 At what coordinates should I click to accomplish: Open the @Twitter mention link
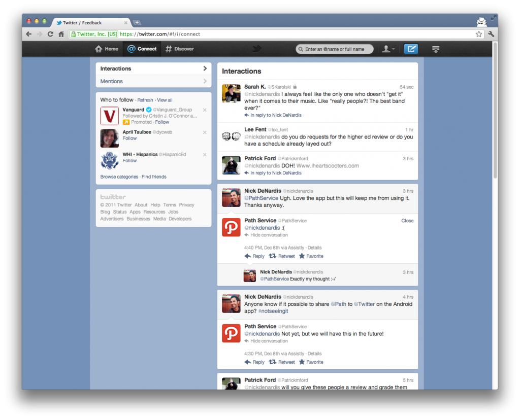tap(364, 304)
